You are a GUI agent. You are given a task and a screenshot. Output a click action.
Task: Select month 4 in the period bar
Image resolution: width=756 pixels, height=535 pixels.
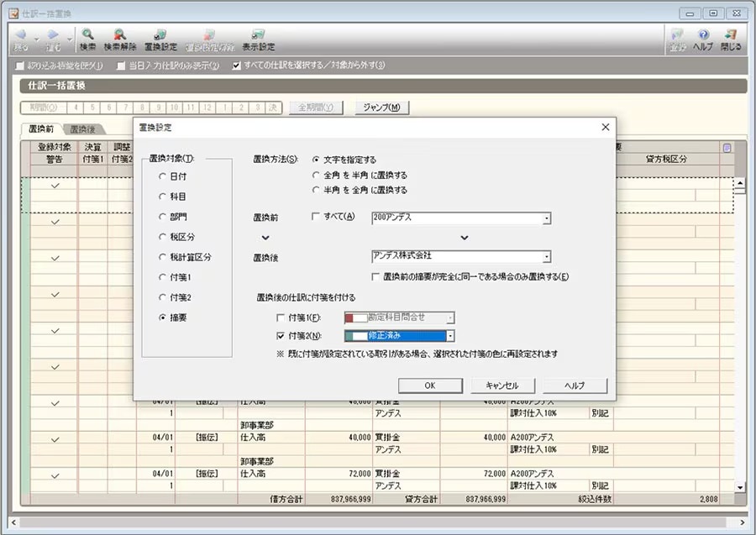pyautogui.click(x=76, y=107)
